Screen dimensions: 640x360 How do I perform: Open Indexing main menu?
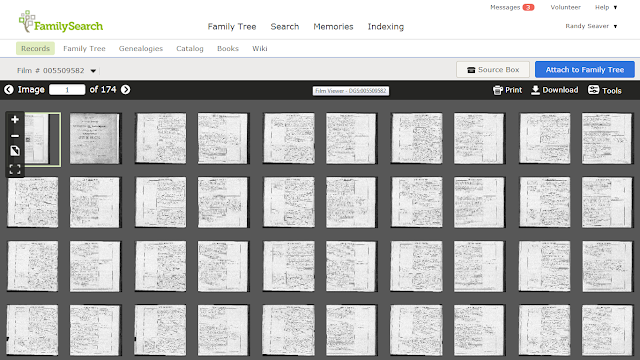(386, 27)
